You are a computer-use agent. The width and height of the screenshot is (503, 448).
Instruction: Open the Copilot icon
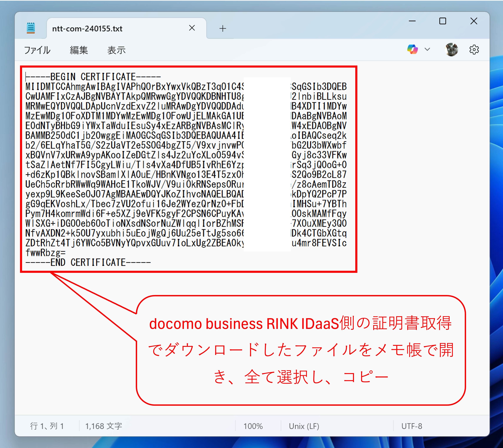pos(413,49)
